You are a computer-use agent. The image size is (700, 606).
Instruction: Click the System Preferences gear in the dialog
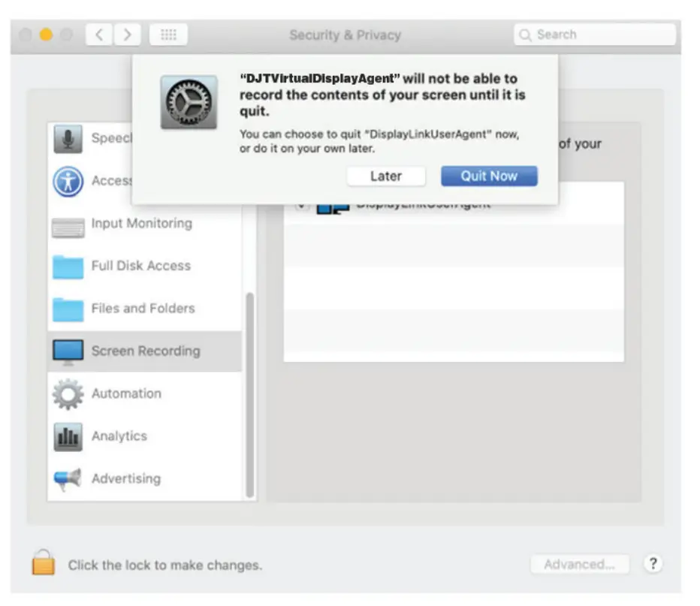190,98
